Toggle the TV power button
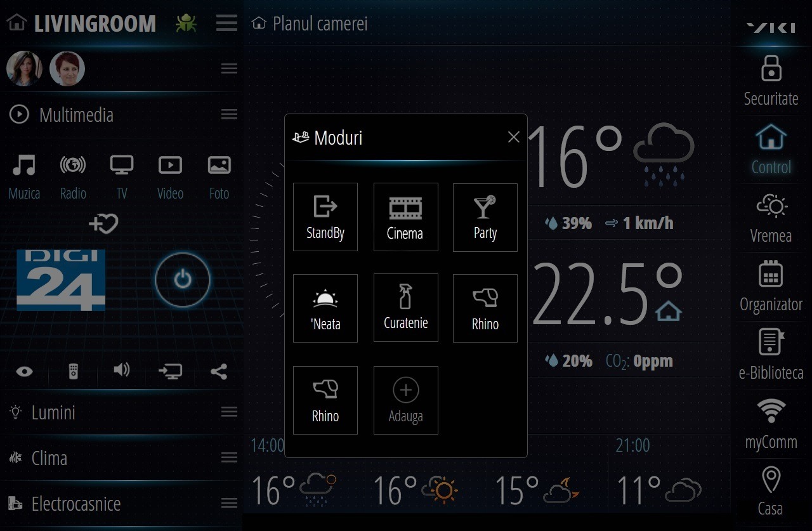 pos(183,279)
